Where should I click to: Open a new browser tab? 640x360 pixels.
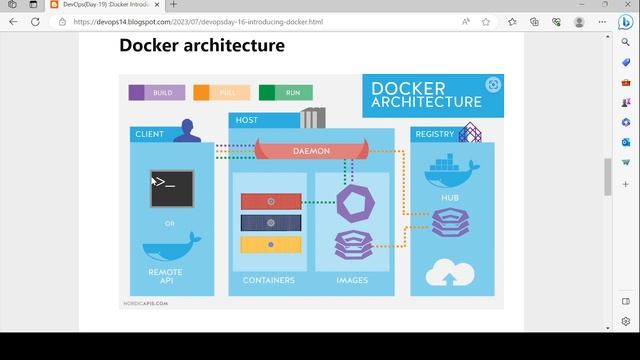[173, 4]
